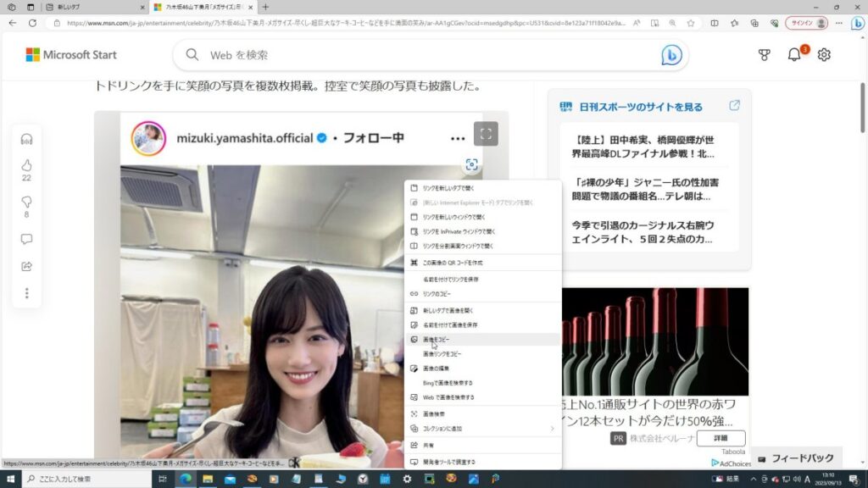868x488 pixels.
Task: Choose リンクのコピー menu entry
Action: [482, 294]
